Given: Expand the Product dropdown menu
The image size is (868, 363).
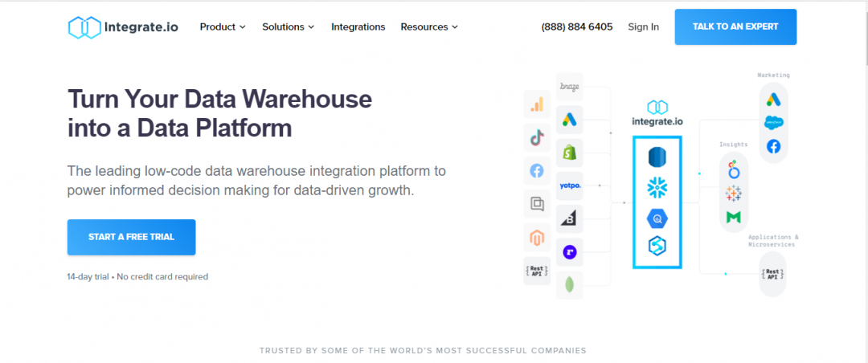Looking at the screenshot, I should point(223,27).
